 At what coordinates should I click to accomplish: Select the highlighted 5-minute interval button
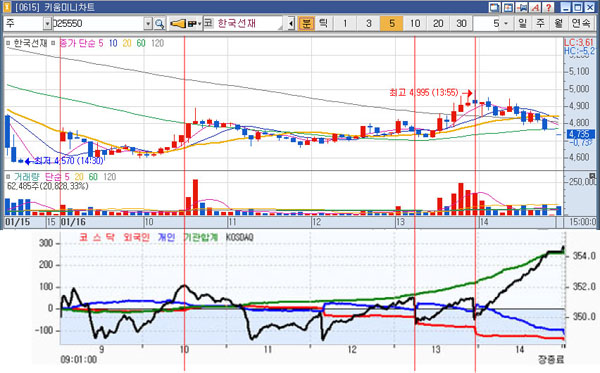pyautogui.click(x=391, y=23)
